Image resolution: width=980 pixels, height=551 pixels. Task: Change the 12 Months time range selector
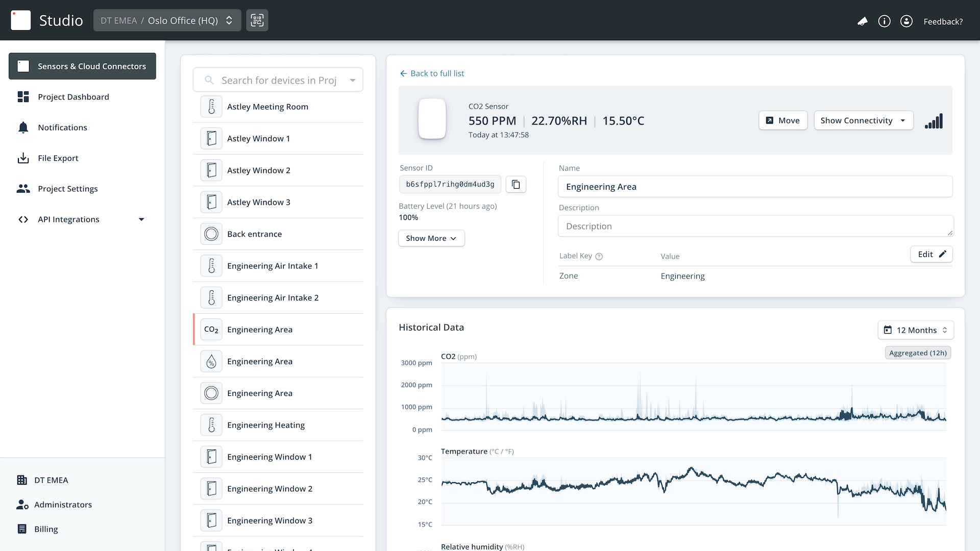pyautogui.click(x=915, y=330)
